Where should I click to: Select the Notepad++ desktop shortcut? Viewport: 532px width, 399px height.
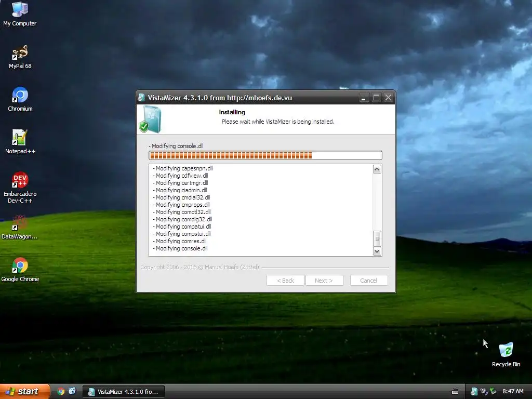point(20,142)
